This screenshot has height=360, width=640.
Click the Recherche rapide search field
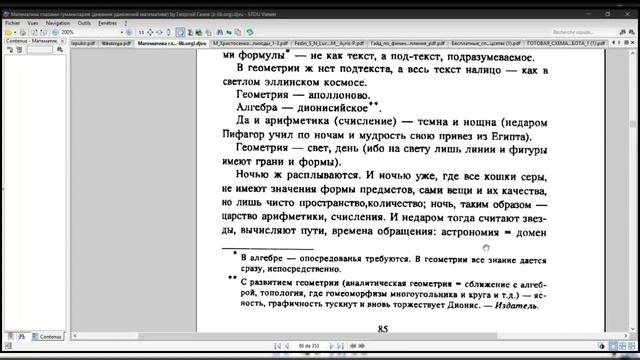point(584,32)
